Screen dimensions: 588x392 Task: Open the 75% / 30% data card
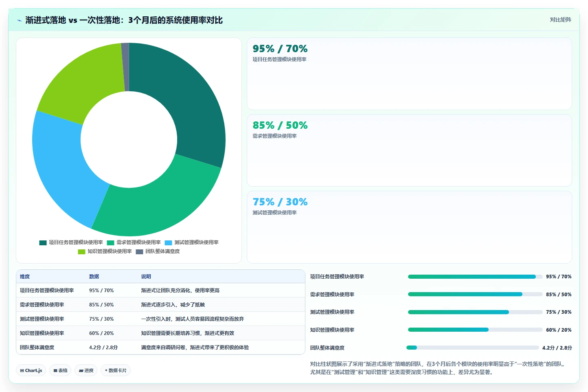coord(409,227)
